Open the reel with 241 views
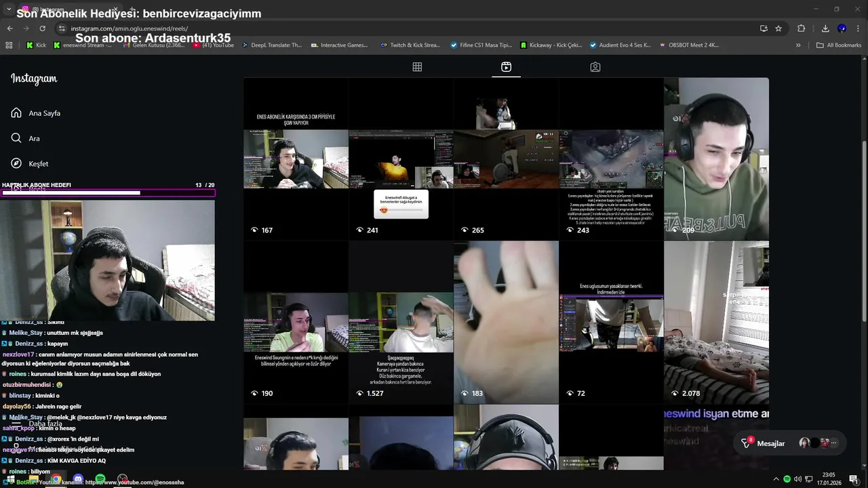The width and height of the screenshot is (868, 488). pos(401,159)
